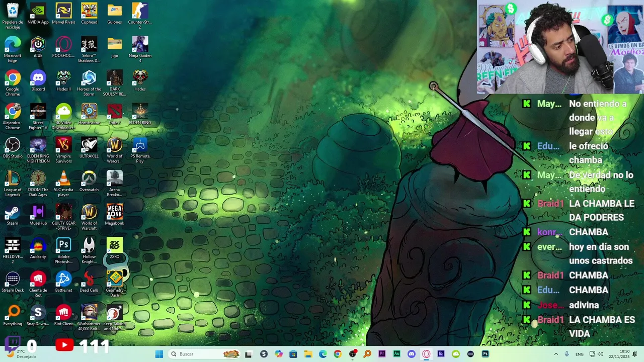Launch Vampire Survivors shortcut
644x362 pixels.
[63, 150]
